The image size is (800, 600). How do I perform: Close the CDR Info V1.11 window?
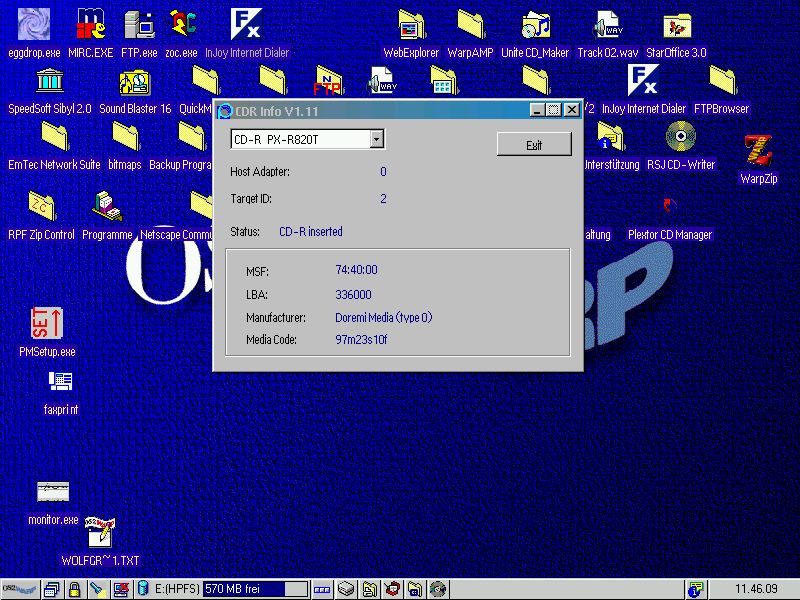(x=572, y=110)
